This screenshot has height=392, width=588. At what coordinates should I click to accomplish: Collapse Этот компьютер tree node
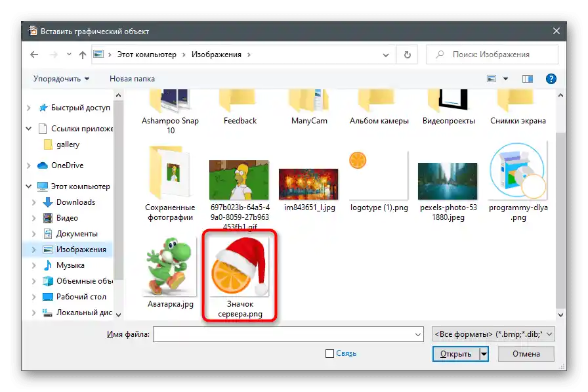pyautogui.click(x=28, y=186)
